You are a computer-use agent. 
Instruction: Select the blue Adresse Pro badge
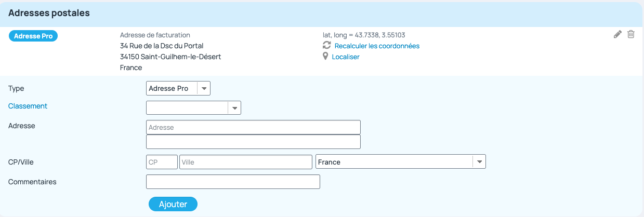(x=33, y=36)
